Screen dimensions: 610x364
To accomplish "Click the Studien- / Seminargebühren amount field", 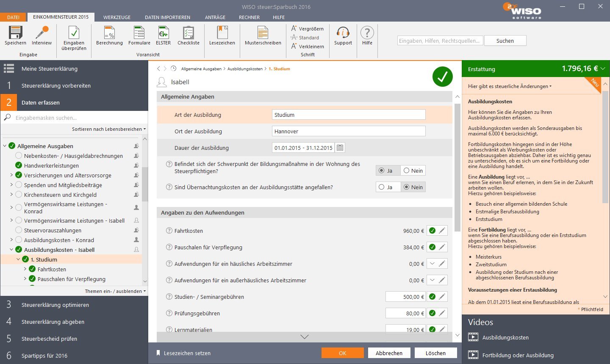I will [405, 297].
